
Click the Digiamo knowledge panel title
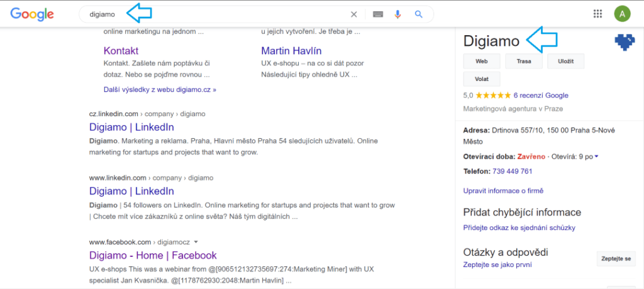coord(491,41)
